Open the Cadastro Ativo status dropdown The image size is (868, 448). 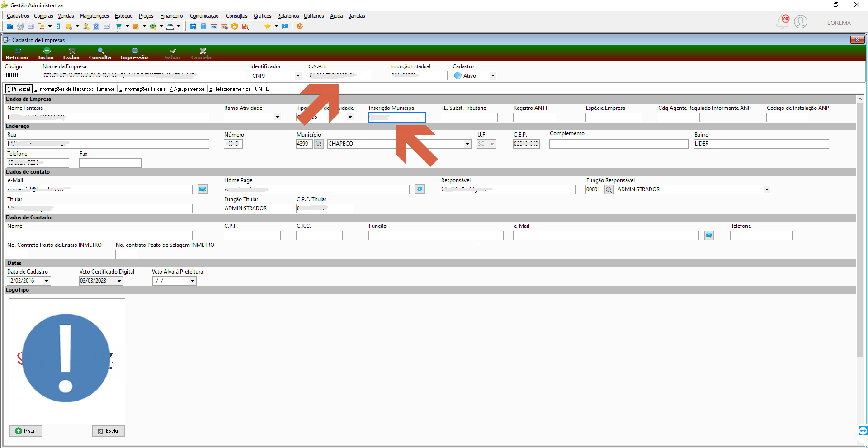[x=493, y=76]
